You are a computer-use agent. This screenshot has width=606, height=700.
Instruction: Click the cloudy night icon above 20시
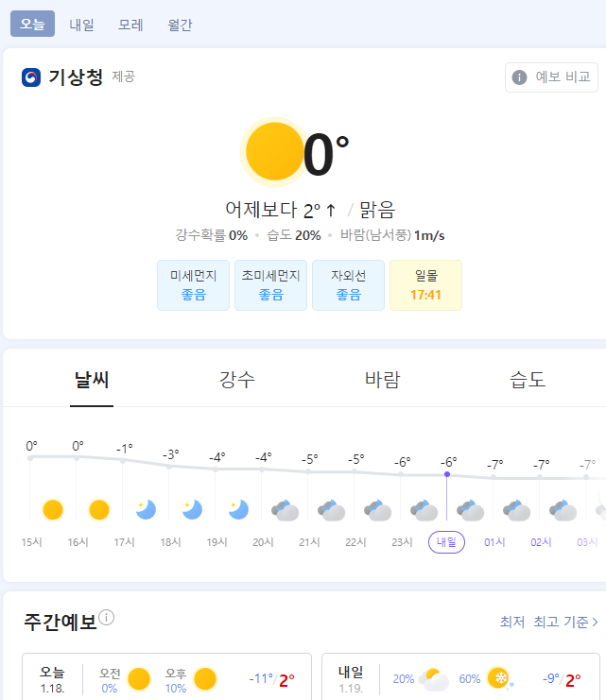click(285, 511)
